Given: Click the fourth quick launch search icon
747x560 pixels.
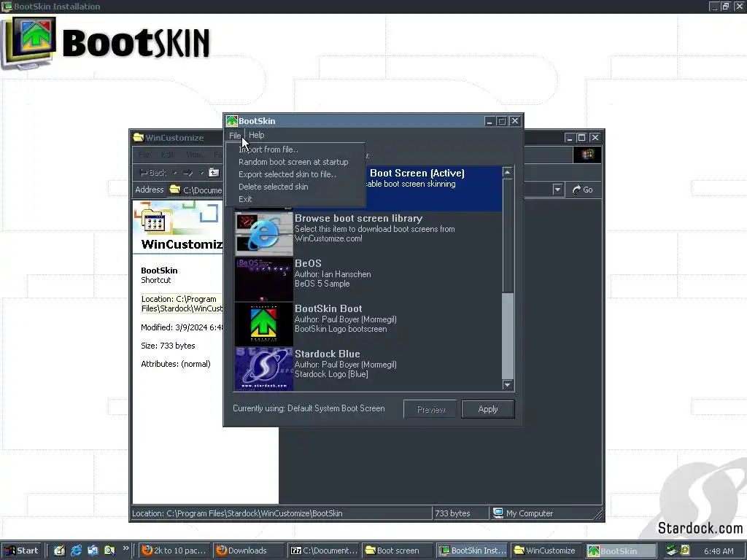Looking at the screenshot, I should (x=109, y=551).
